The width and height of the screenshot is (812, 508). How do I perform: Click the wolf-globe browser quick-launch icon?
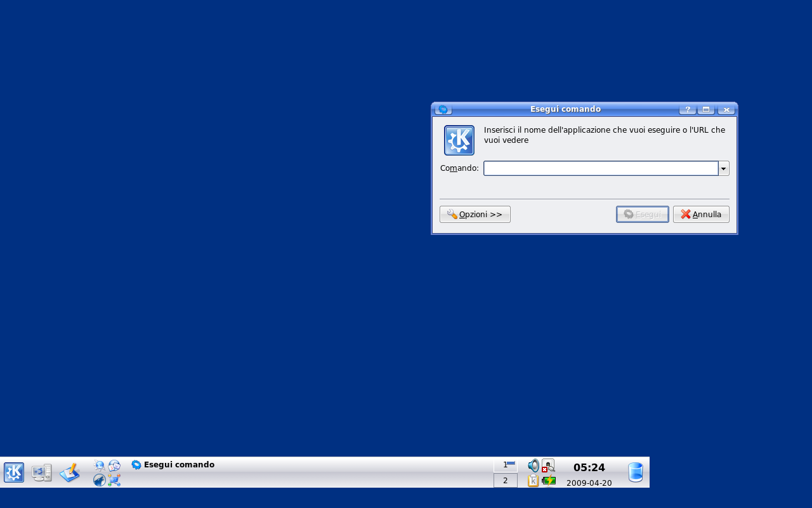100,480
